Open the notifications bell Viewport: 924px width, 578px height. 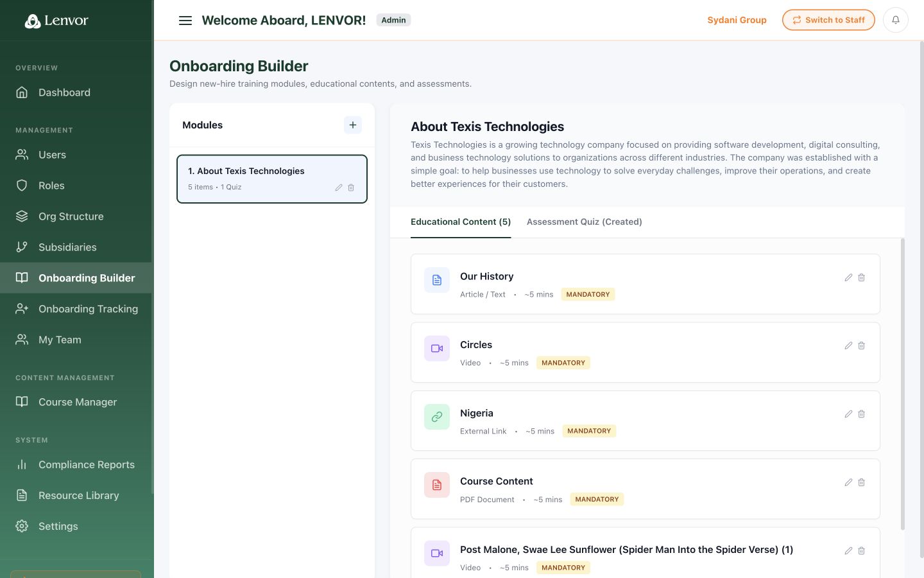pyautogui.click(x=896, y=20)
